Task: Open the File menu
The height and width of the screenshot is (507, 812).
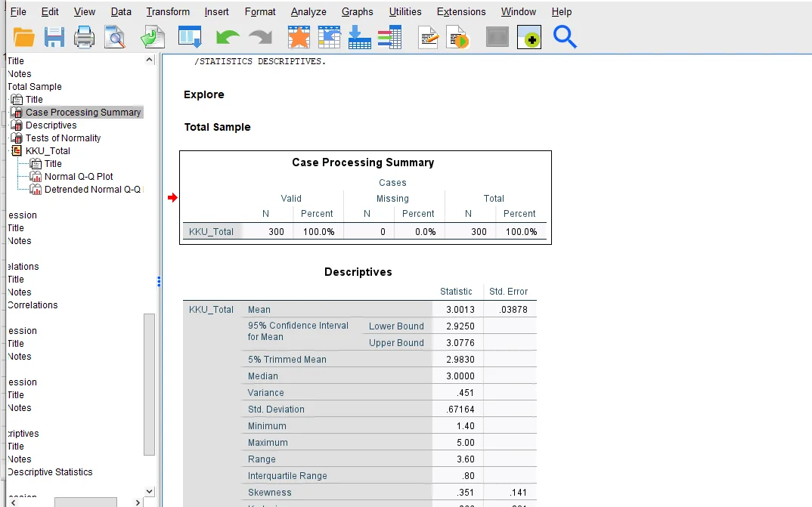Action: click(x=18, y=11)
